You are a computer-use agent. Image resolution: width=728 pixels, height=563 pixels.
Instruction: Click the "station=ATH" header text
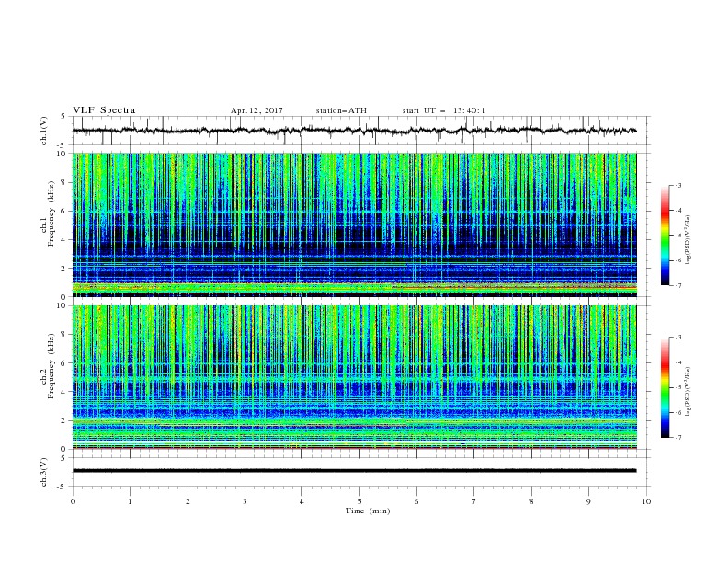tap(341, 110)
